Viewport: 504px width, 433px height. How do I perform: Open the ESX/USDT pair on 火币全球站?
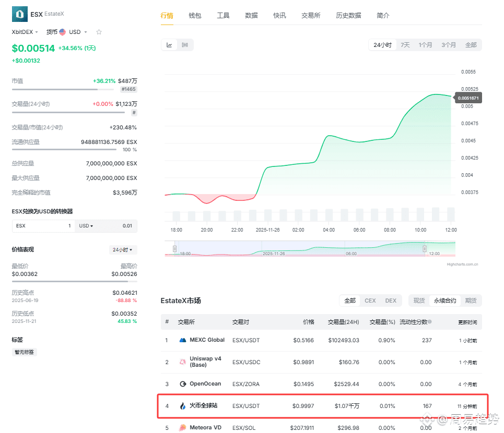pos(245,406)
